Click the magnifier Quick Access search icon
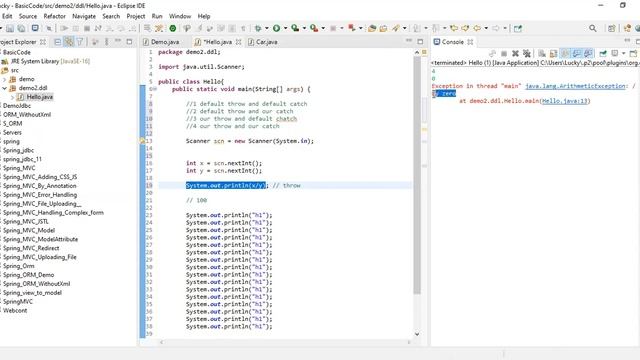The height and width of the screenshot is (360, 640). point(593,28)
